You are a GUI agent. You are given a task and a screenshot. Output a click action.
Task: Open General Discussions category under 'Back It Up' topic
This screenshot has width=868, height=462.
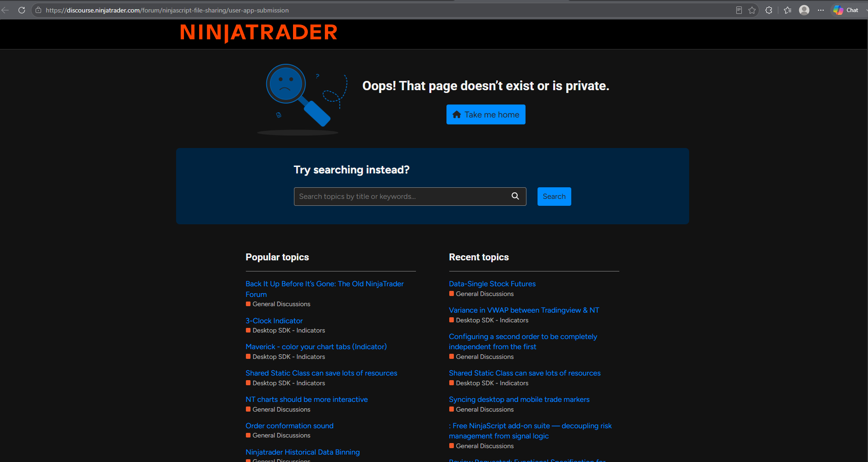click(x=278, y=304)
